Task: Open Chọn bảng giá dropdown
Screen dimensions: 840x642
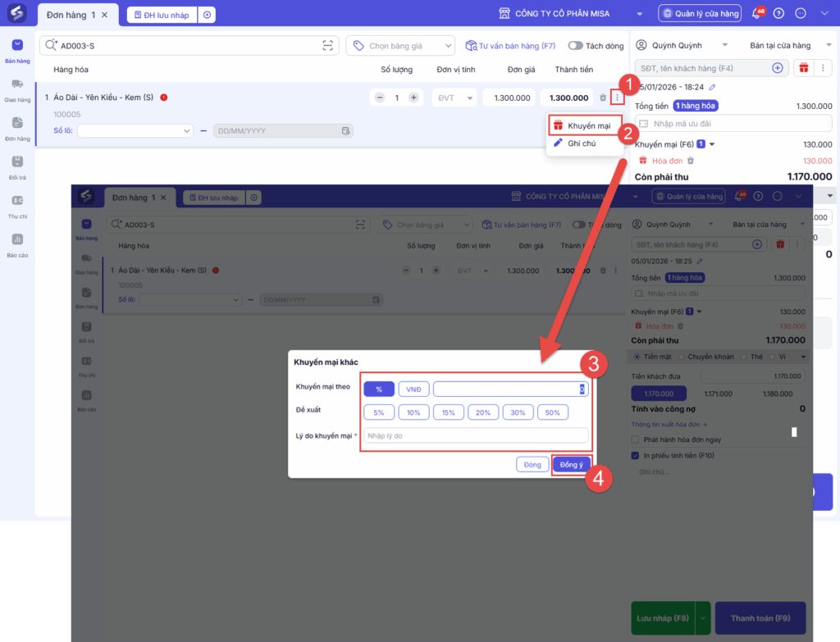Action: tap(400, 46)
